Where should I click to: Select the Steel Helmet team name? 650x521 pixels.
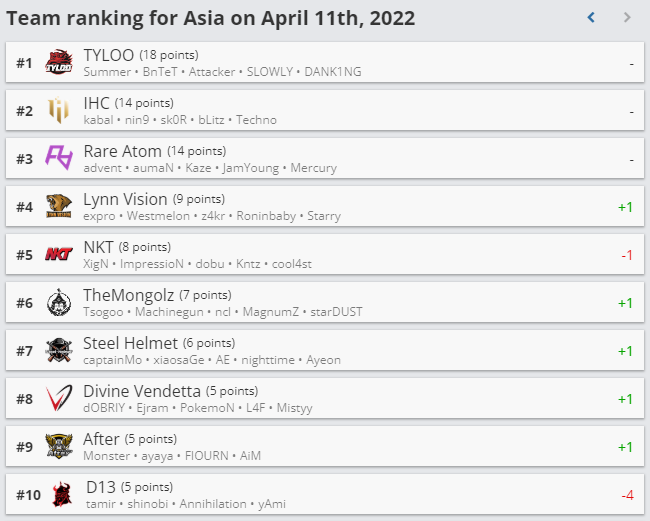pyautogui.click(x=130, y=343)
